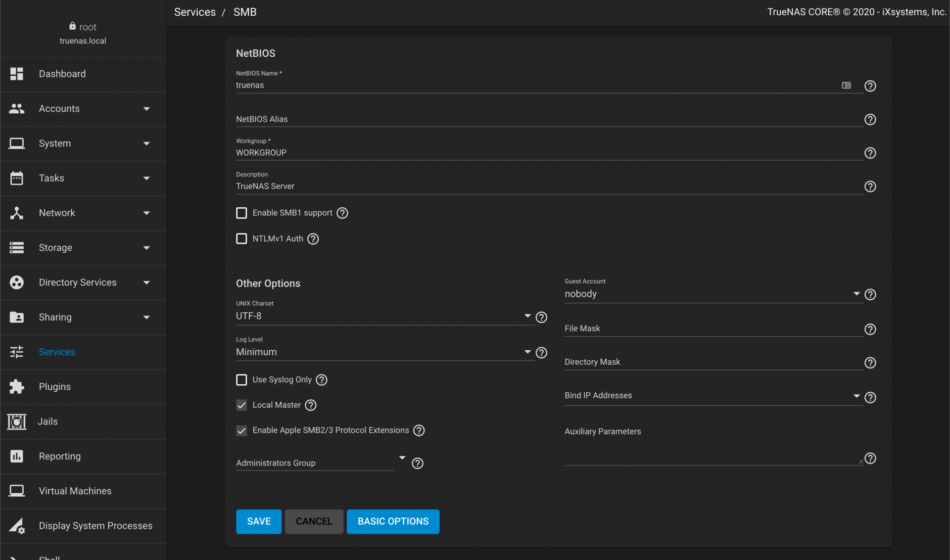Click the Tasks calendar icon
The image size is (950, 560).
(17, 178)
